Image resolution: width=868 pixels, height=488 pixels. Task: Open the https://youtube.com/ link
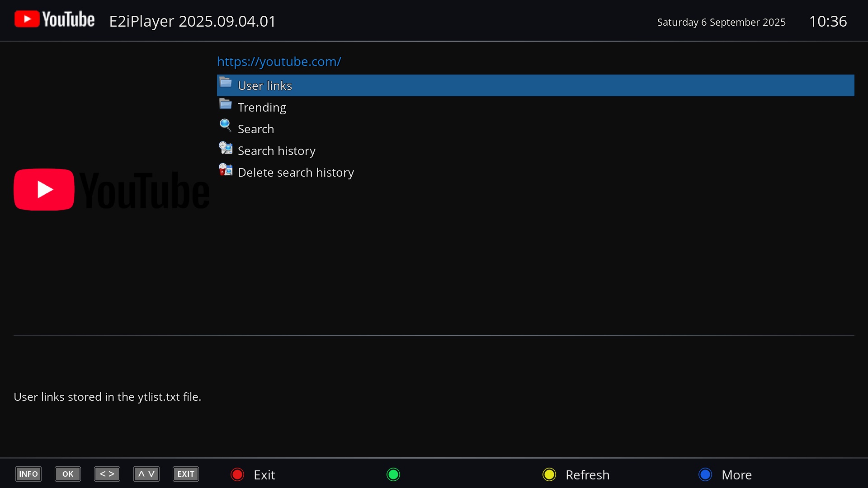click(279, 62)
